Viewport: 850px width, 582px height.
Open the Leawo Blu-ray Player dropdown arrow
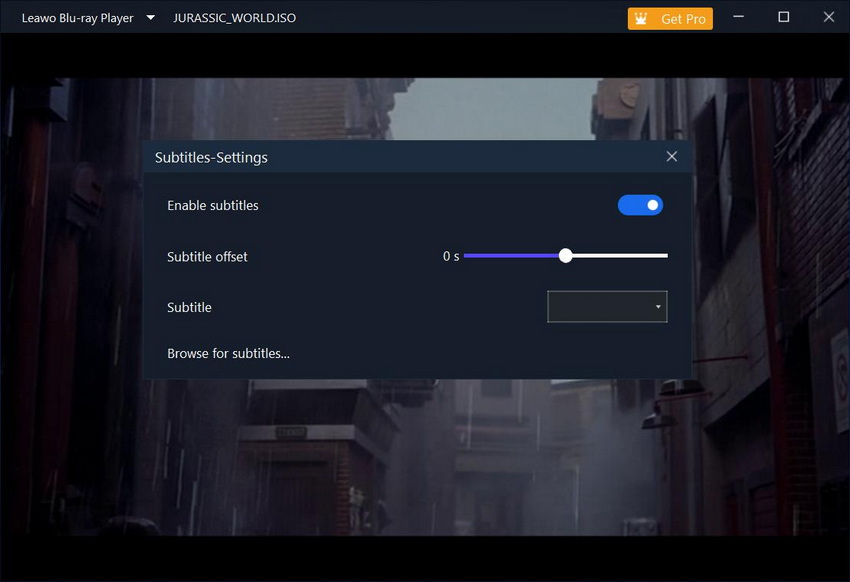[x=150, y=18]
